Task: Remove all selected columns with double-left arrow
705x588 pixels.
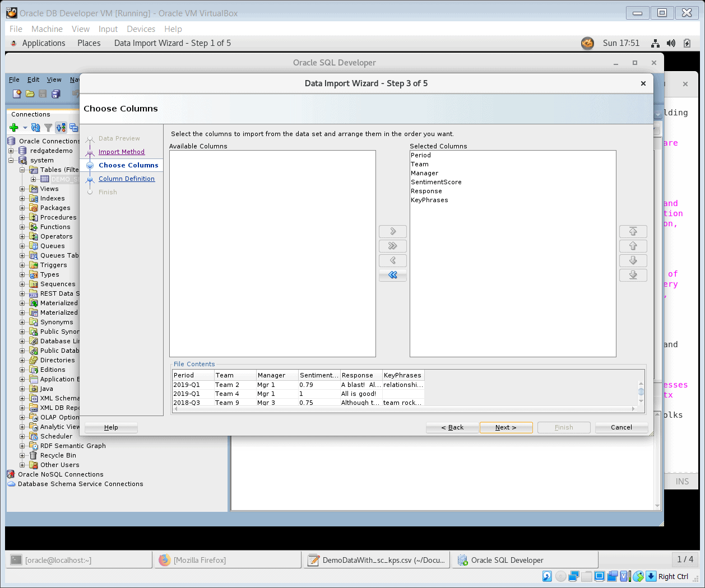Action: pos(393,275)
